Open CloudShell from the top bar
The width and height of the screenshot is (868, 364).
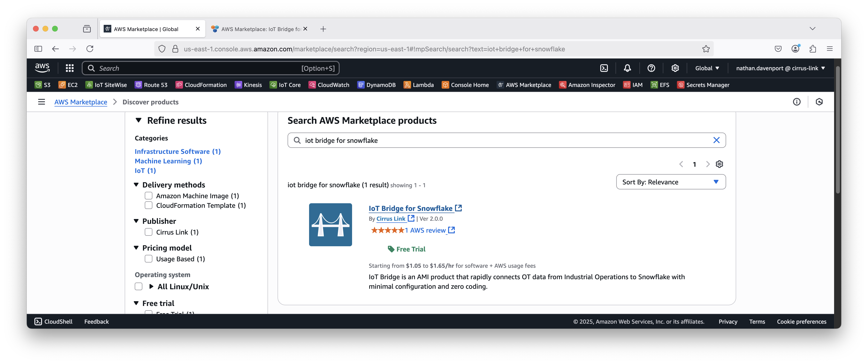pos(604,68)
